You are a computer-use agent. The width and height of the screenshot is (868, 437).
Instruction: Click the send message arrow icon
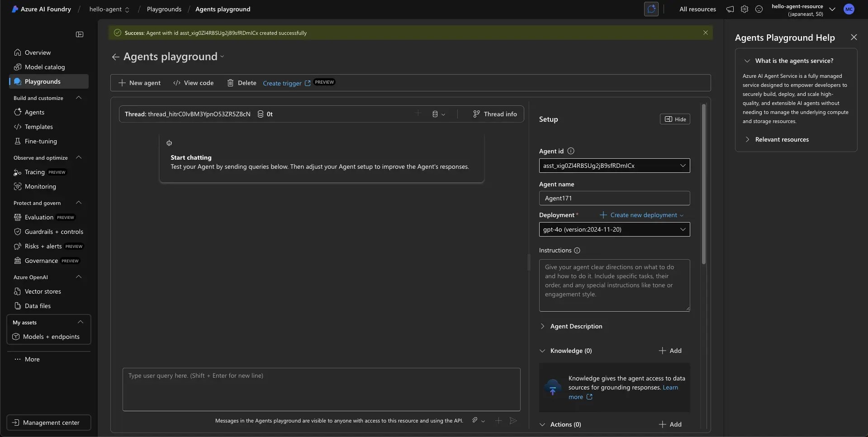tap(513, 421)
